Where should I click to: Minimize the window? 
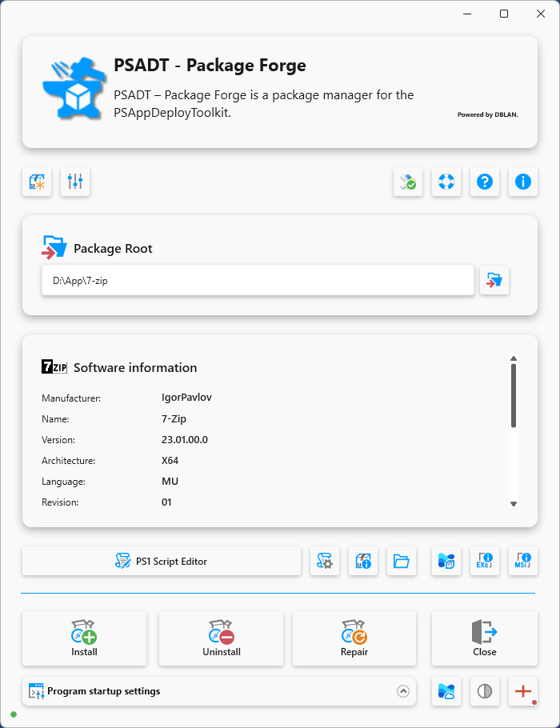click(x=467, y=14)
